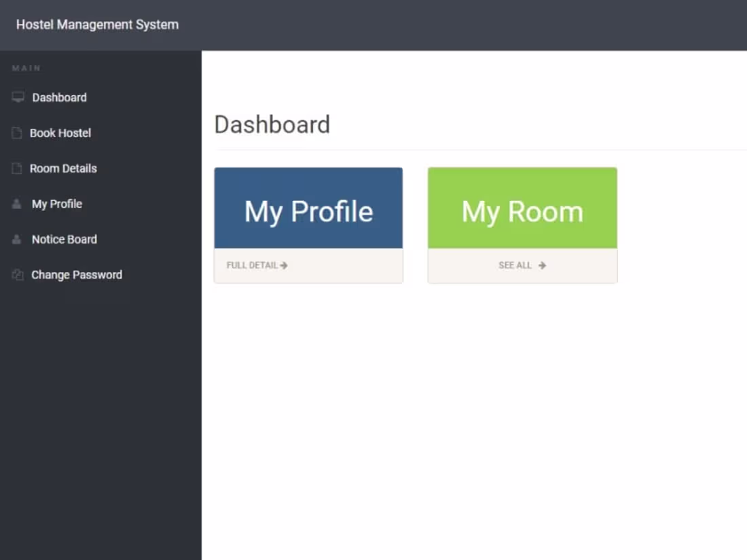Click the arrow icon beside FULL DETAIL
This screenshot has width=747, height=560.
tap(284, 265)
